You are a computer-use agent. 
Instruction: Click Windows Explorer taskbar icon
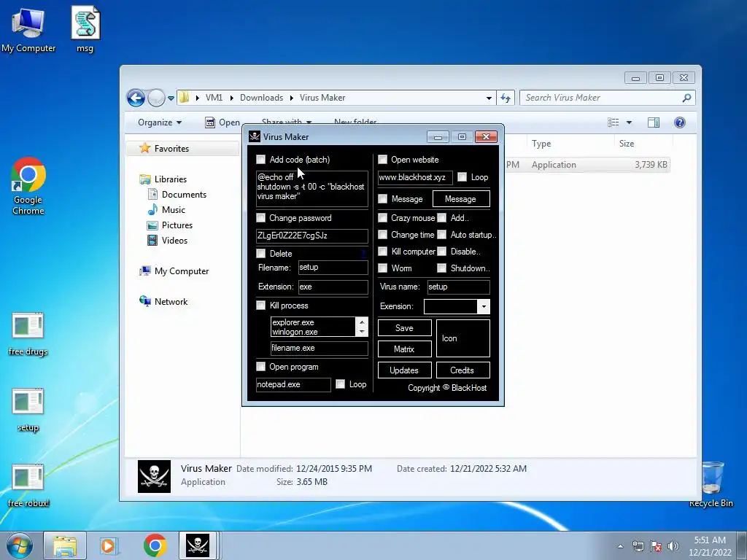pos(65,545)
